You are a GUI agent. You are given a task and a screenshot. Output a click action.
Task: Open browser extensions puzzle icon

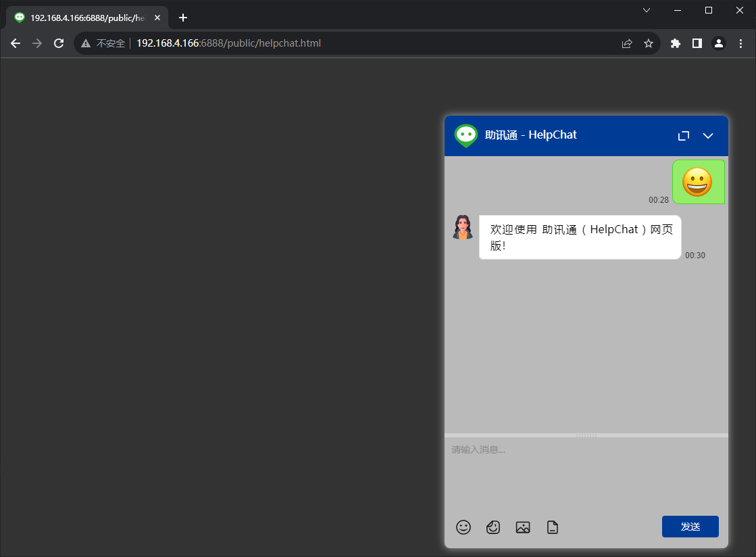point(676,43)
